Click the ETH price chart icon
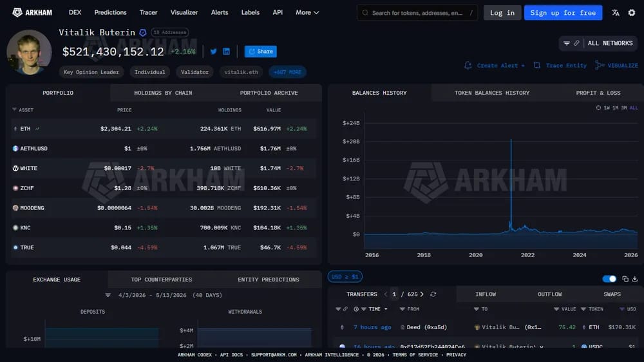 click(37, 129)
